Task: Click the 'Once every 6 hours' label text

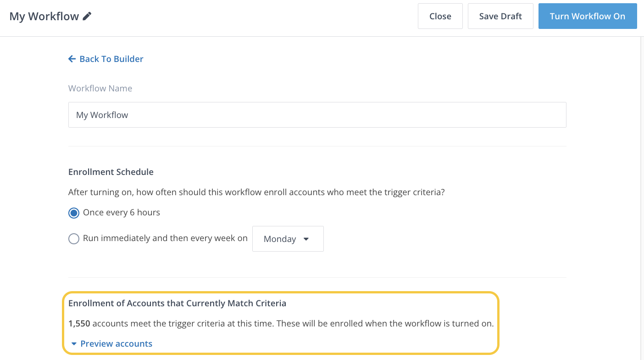Action: 122,213
